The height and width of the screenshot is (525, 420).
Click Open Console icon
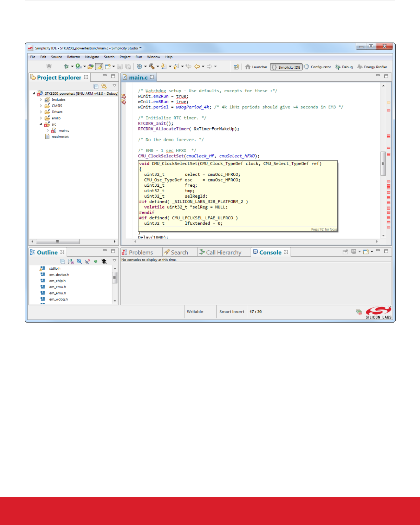click(366, 252)
